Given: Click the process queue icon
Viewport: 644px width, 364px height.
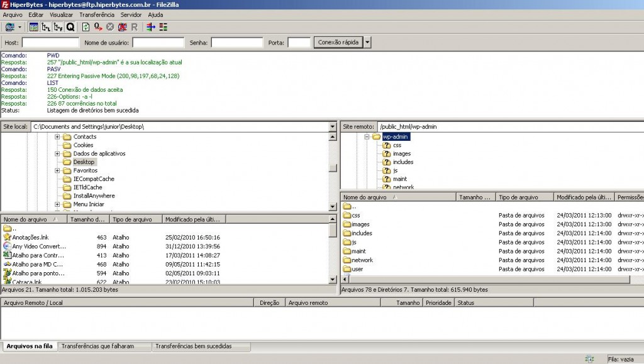Looking at the screenshot, I should click(97, 27).
